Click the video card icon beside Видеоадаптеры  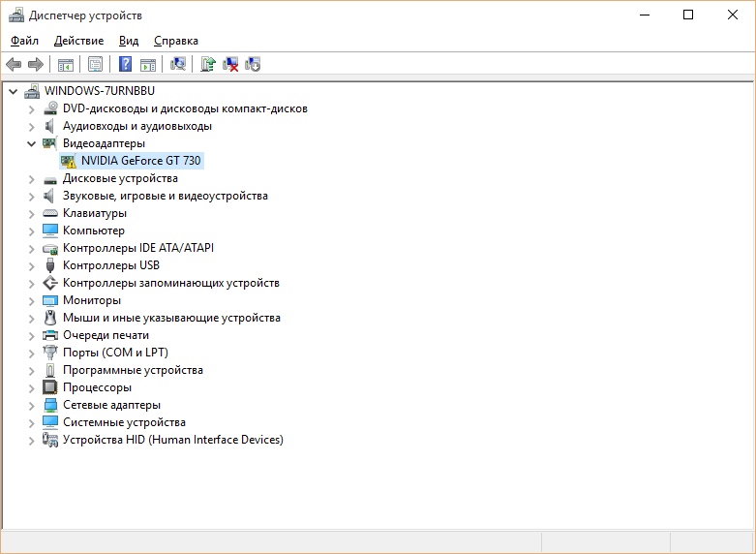(49, 143)
